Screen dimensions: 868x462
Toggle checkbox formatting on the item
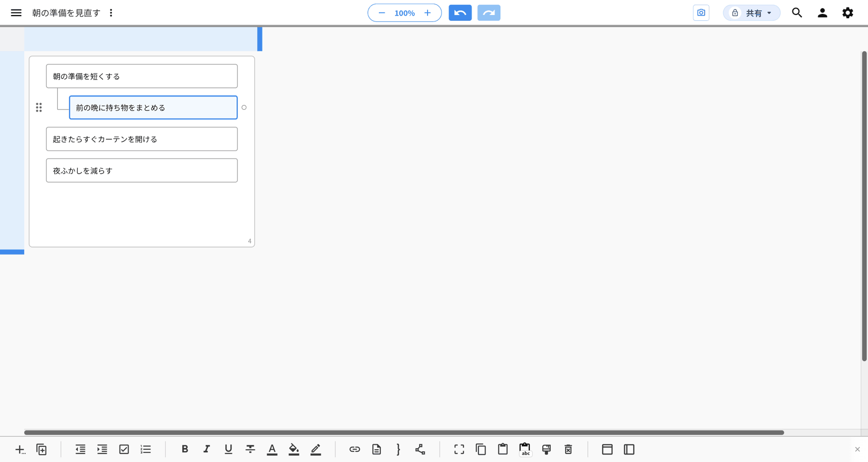pos(124,449)
